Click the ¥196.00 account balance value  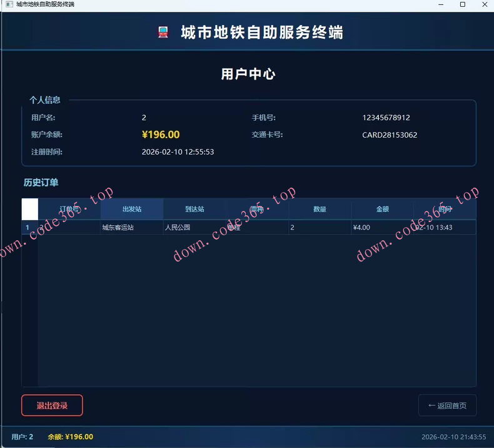pos(161,135)
